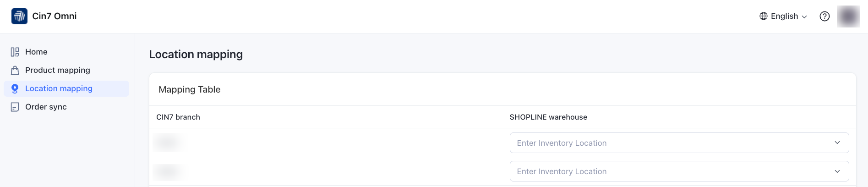Screen dimensions: 868x187
Task: Click the globe language icon
Action: pos(763,16)
